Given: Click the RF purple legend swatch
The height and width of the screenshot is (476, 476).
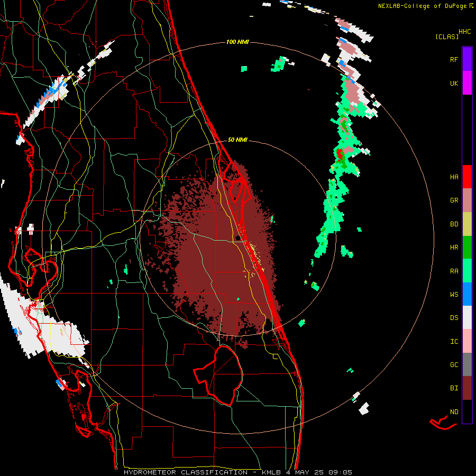Looking at the screenshot, I should [x=467, y=59].
